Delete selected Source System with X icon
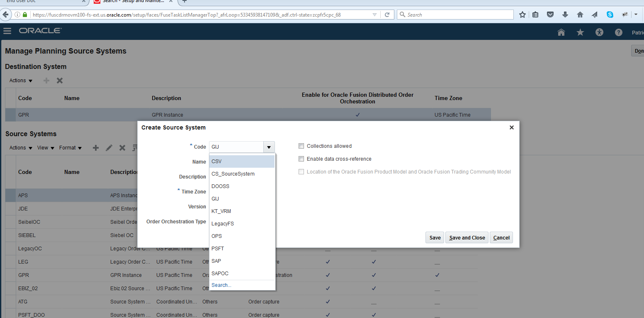644x318 pixels. [x=122, y=148]
